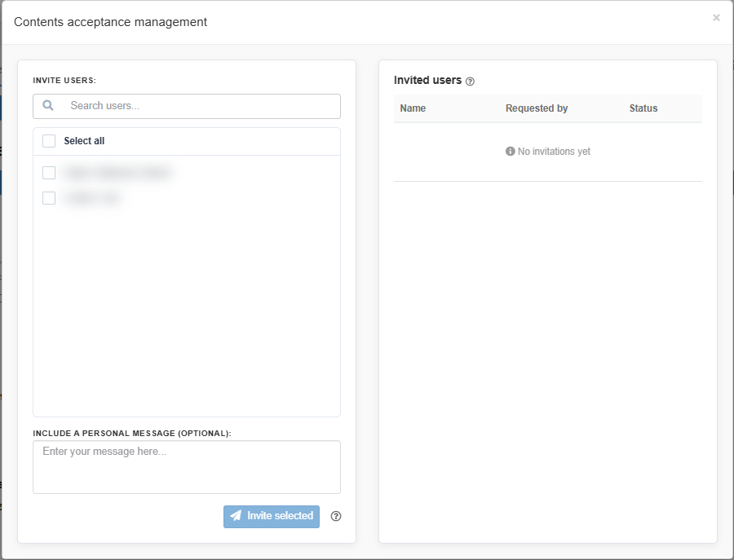Screen dimensions: 734x560
Task: Click the paper plane icon on Invite button
Action: point(236,515)
